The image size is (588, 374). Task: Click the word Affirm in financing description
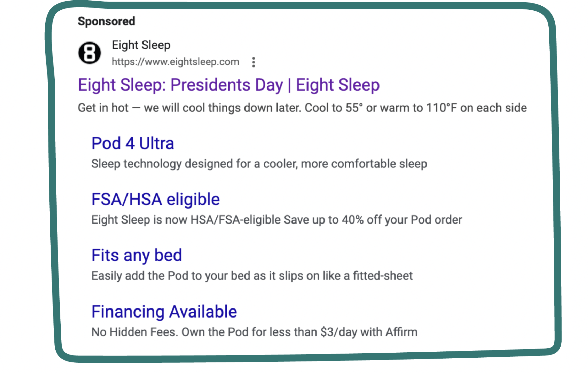point(401,332)
